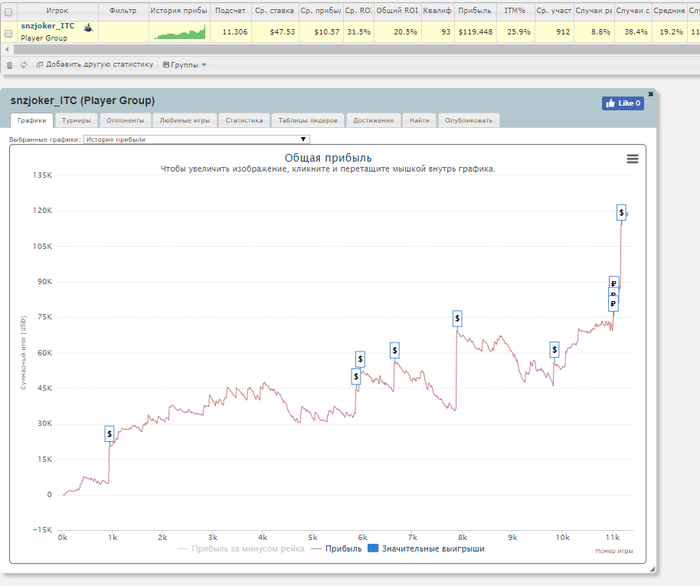Sort by the Прибыль column header
This screenshot has height=586, width=700.
pos(475,11)
